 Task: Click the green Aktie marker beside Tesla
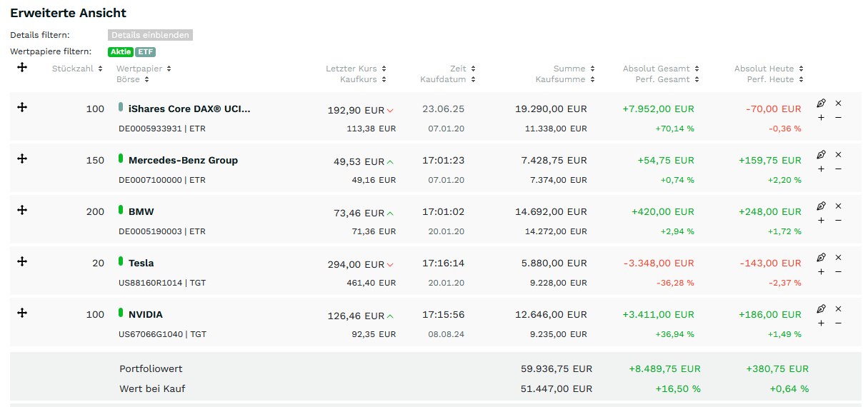click(121, 261)
